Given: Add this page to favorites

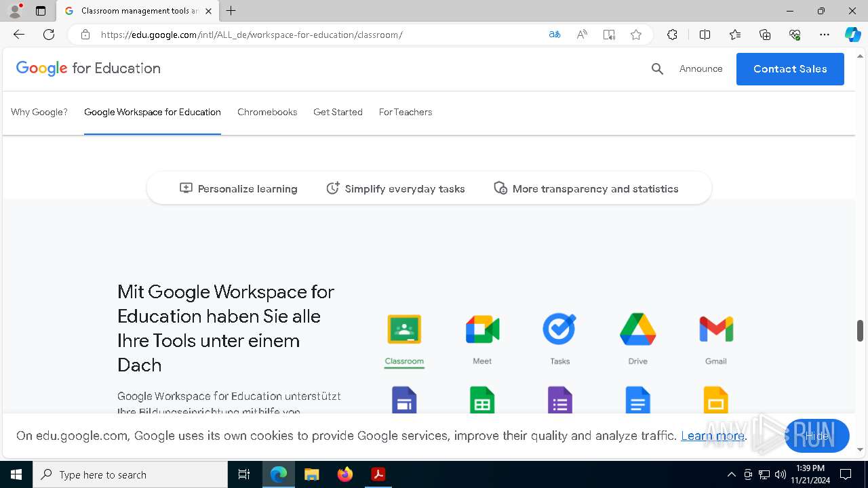Looking at the screenshot, I should pyautogui.click(x=636, y=35).
